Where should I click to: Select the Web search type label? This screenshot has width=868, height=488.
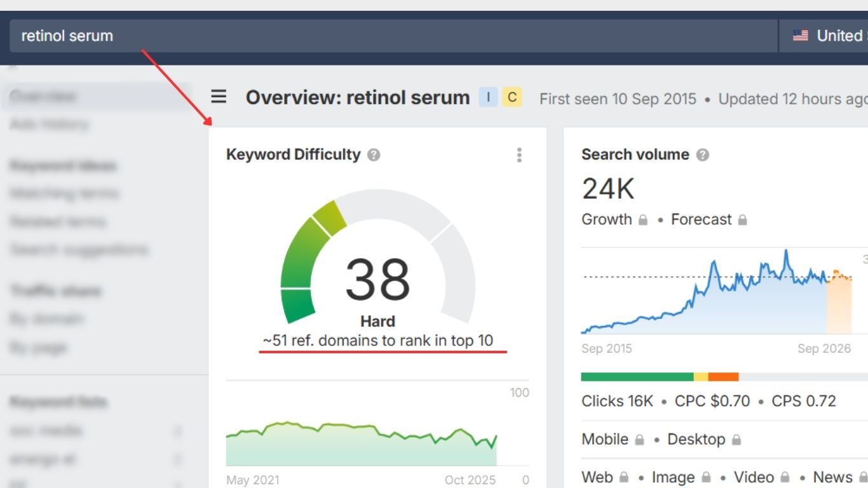(x=597, y=478)
